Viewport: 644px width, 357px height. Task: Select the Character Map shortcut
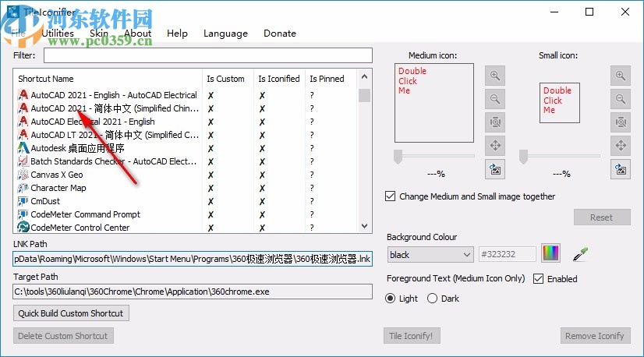coord(58,188)
